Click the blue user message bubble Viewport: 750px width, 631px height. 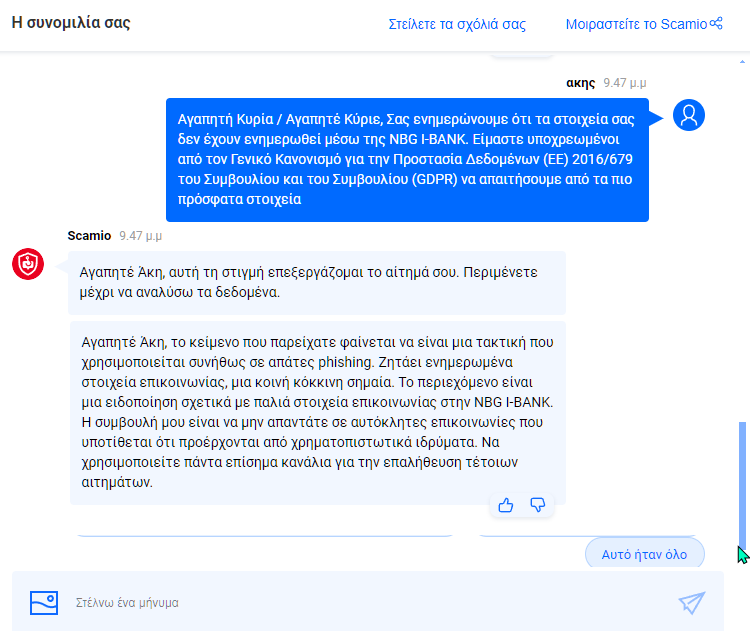coord(407,160)
